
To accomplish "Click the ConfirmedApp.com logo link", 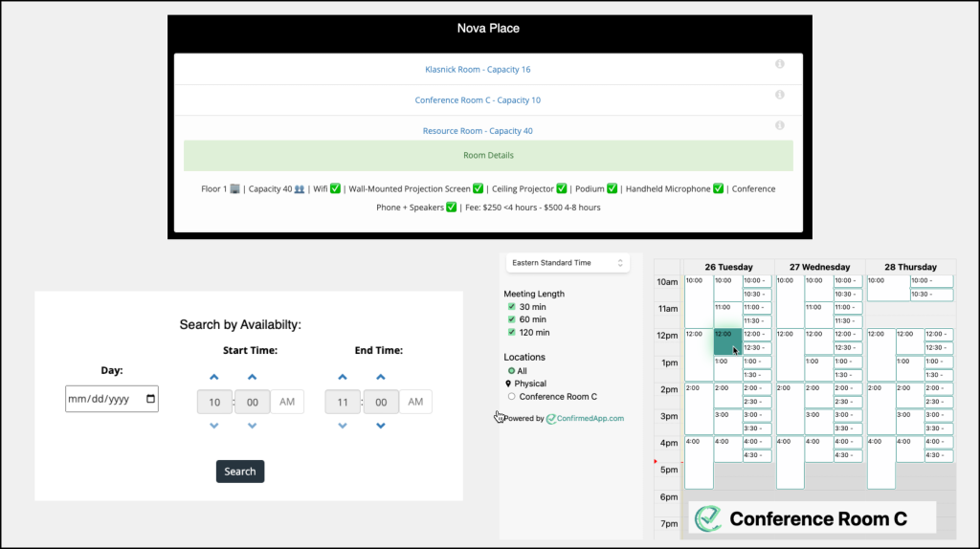I will pos(585,418).
